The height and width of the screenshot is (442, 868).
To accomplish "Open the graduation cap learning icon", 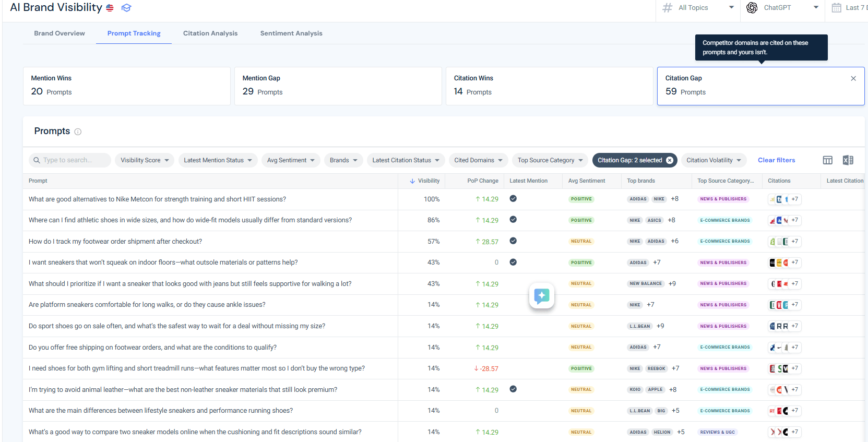I will click(x=126, y=8).
